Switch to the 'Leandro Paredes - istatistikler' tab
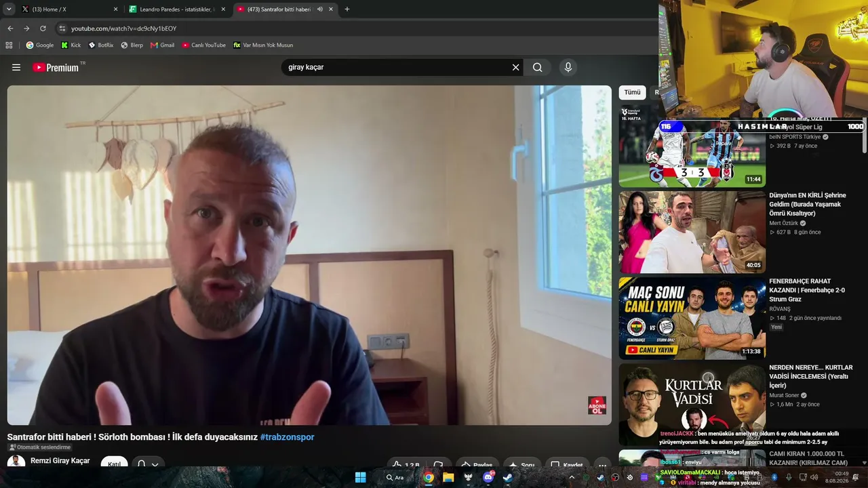The height and width of the screenshot is (488, 868). 178,9
